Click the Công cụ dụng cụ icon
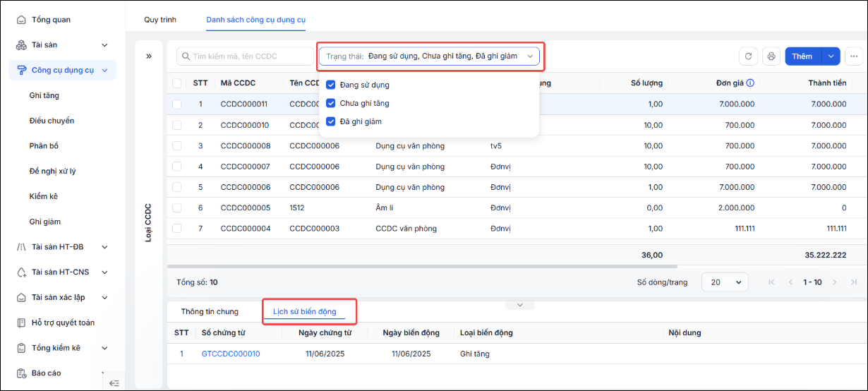Screen dimensions: 868x391 (x=21, y=70)
